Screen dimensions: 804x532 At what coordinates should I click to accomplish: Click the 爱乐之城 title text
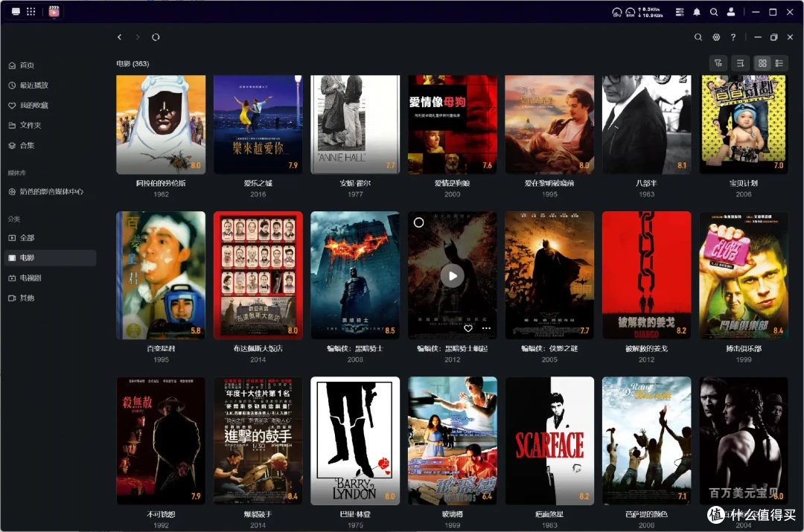click(x=258, y=183)
